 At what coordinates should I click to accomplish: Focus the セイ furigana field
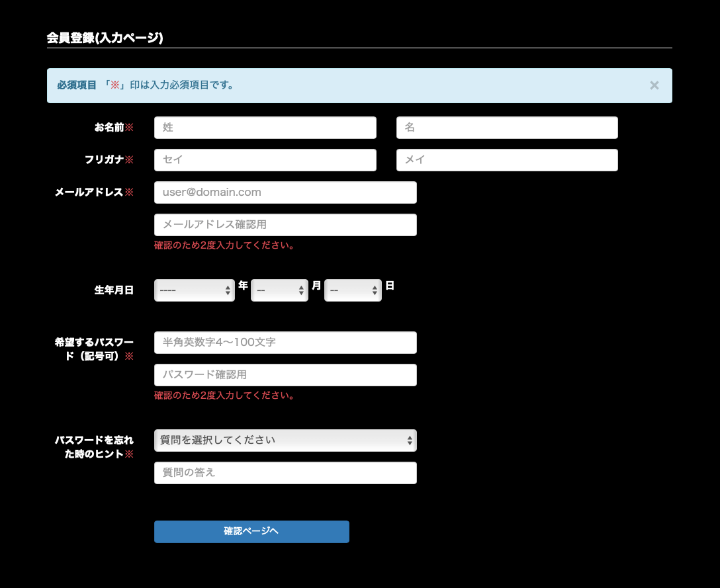265,160
